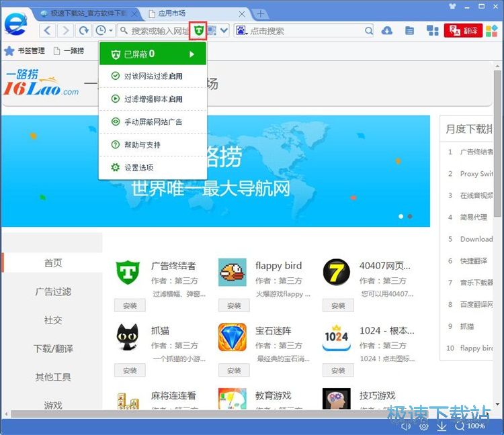This screenshot has width=504, height=435.
Task: Click the Baidu paw search engine icon
Action: click(241, 30)
